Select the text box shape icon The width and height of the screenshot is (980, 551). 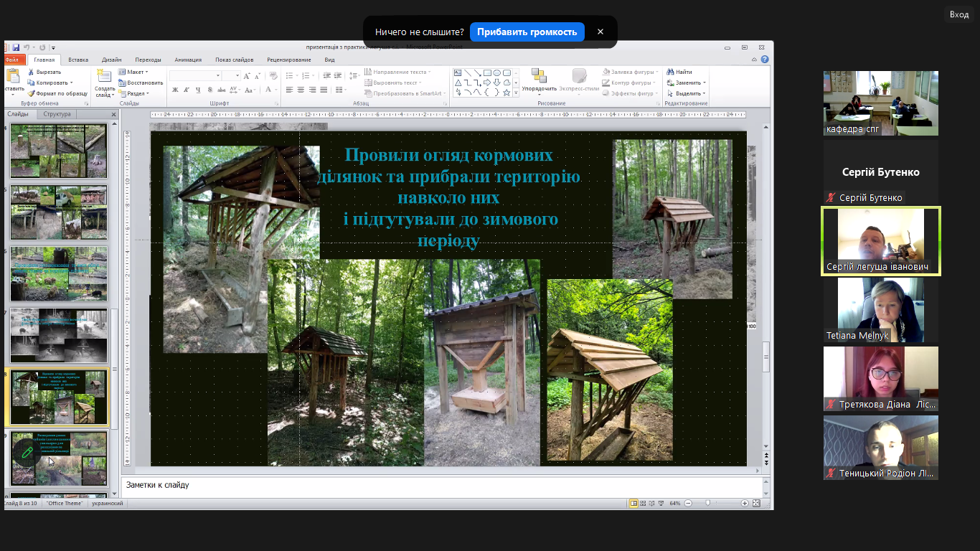click(x=458, y=72)
